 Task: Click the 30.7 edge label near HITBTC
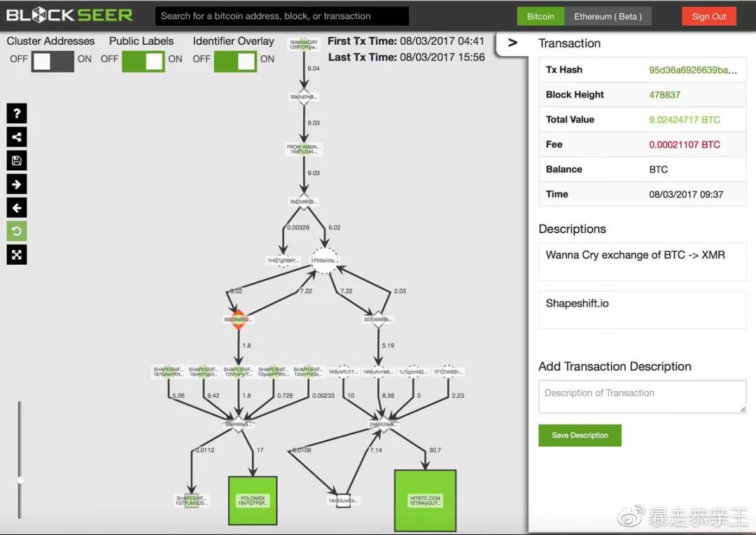tap(435, 450)
